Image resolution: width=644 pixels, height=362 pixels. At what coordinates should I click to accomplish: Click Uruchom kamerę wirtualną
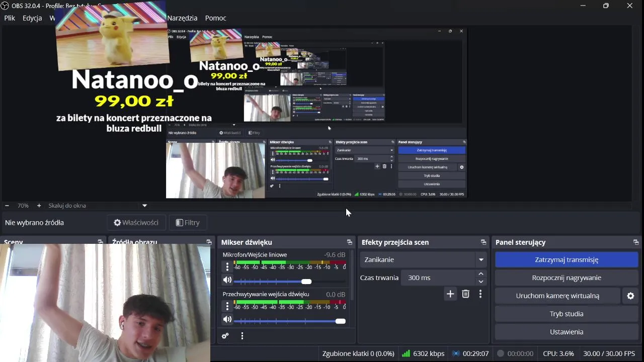click(557, 296)
